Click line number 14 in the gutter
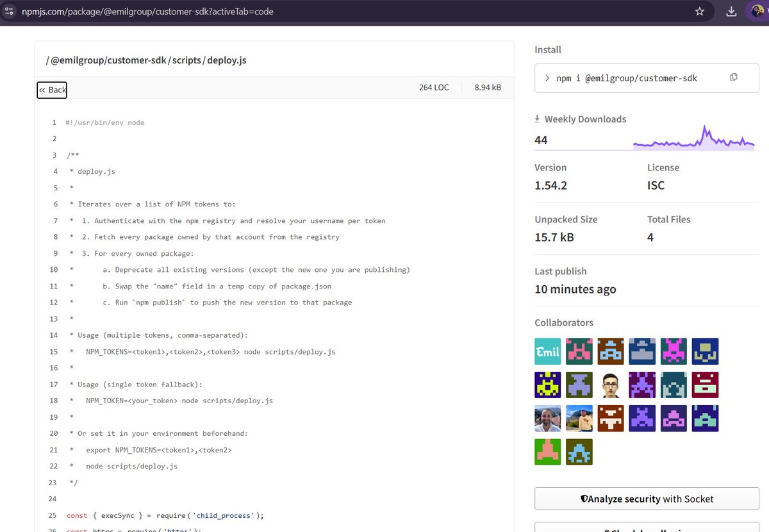Screen dimensions: 769x532 click(54, 335)
